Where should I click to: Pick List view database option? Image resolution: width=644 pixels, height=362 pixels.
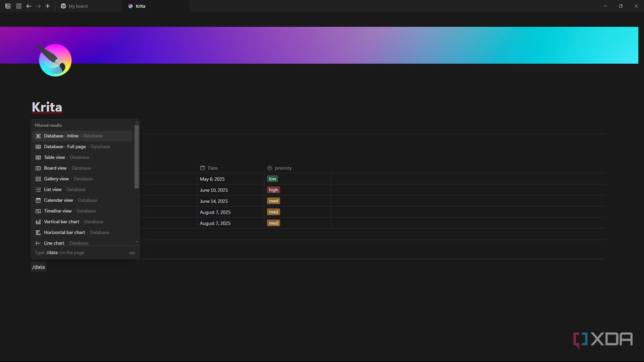tap(82, 189)
